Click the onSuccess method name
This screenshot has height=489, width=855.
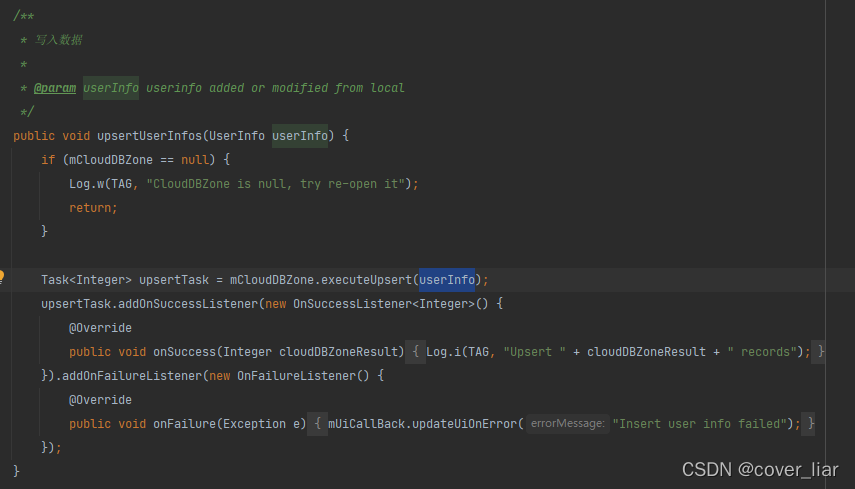pos(184,352)
